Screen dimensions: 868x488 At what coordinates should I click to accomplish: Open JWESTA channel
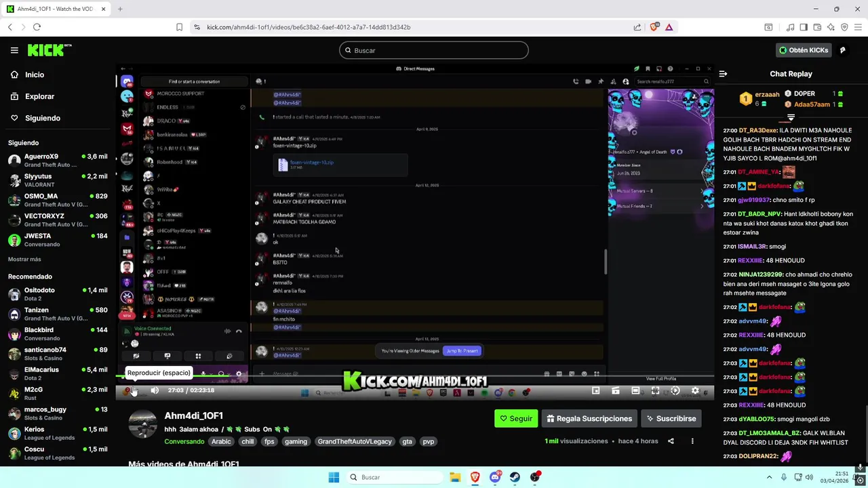58,240
